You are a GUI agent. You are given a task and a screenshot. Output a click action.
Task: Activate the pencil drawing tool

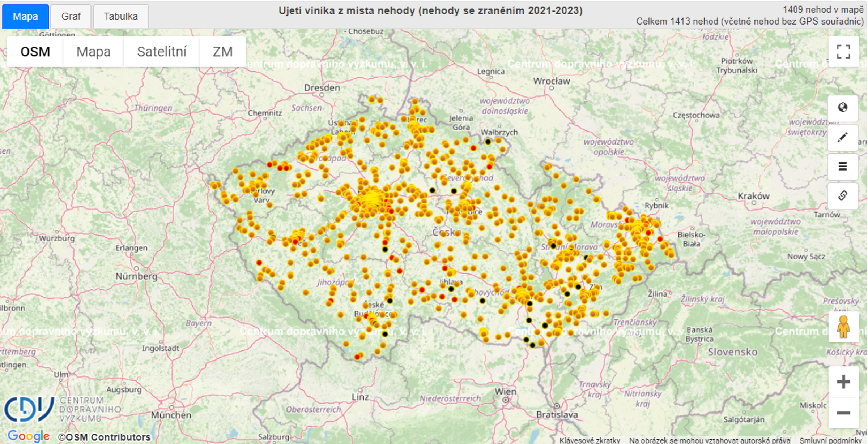tap(842, 137)
